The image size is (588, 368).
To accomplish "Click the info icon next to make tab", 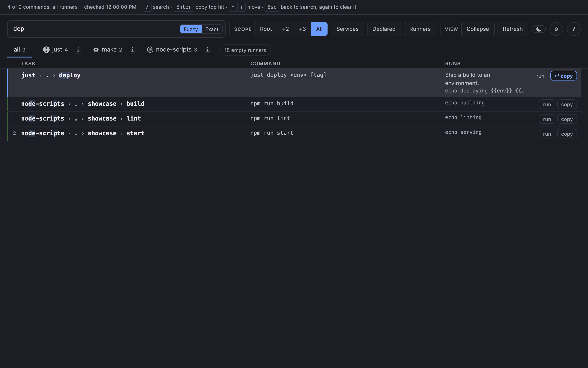I will click(x=132, y=50).
